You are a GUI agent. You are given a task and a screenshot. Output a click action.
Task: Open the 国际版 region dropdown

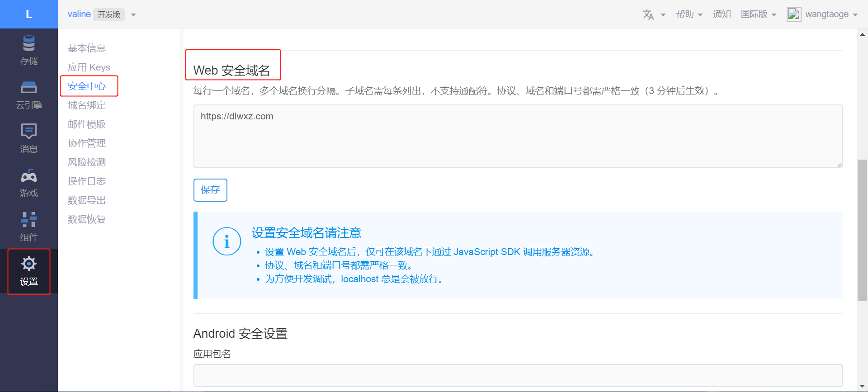tap(758, 14)
